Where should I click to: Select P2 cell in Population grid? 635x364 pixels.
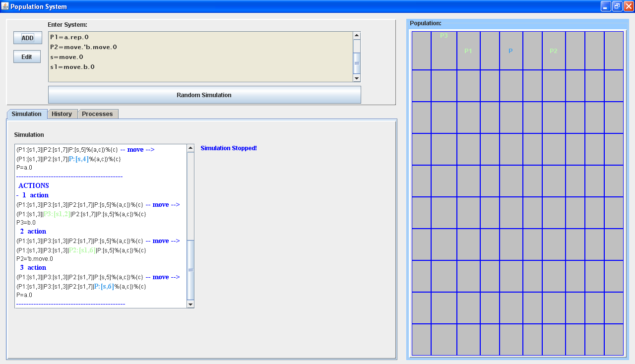click(554, 51)
